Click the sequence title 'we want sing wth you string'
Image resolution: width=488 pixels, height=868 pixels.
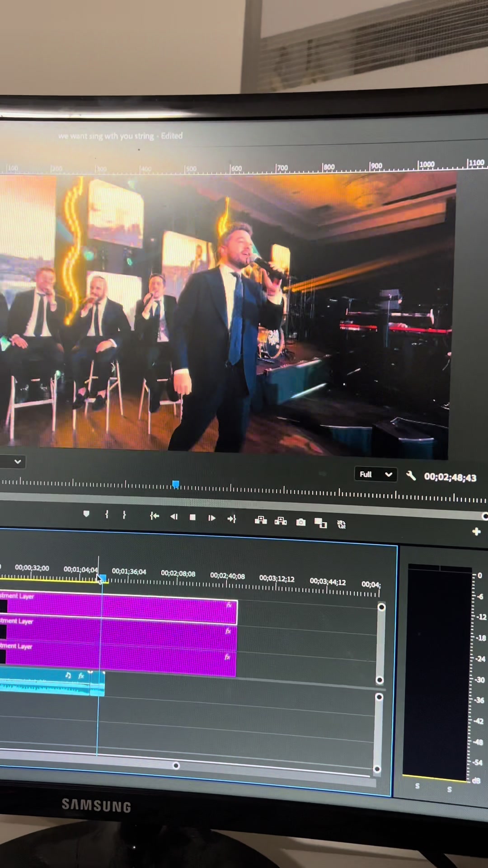(x=106, y=136)
